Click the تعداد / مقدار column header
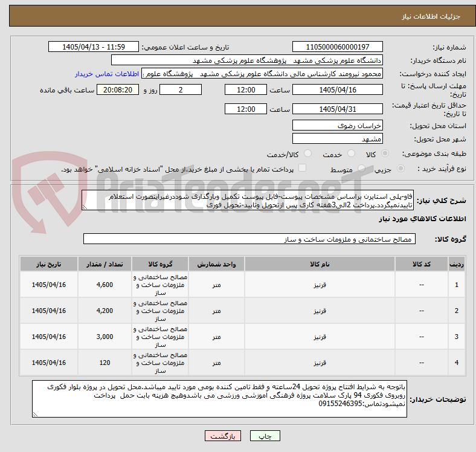The image size is (476, 452). tap(105, 264)
